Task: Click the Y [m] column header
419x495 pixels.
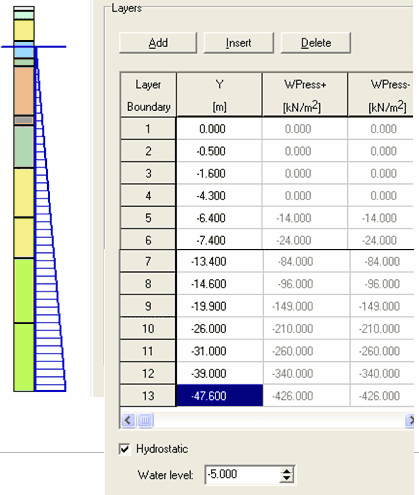Action: (x=219, y=95)
